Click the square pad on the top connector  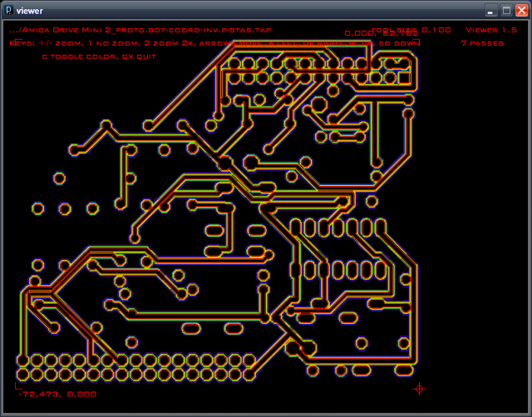[x=404, y=78]
